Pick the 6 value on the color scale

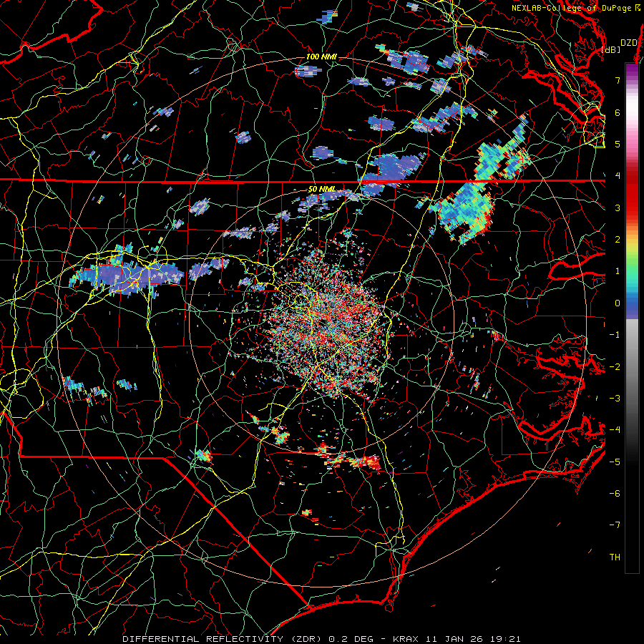coord(618,112)
